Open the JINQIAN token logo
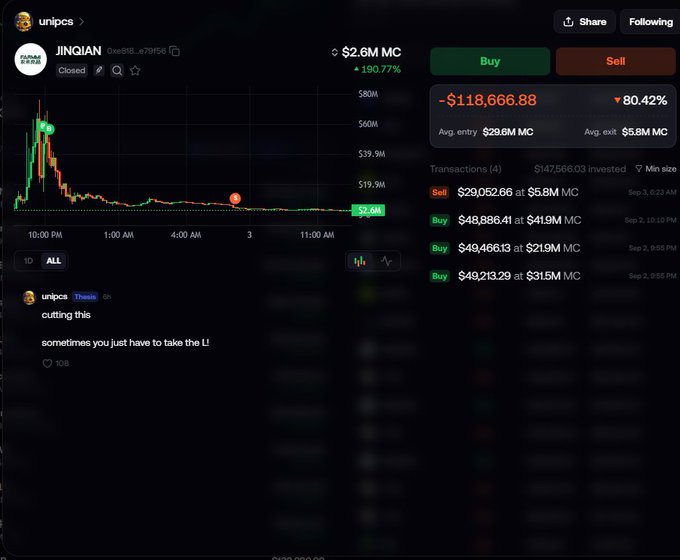This screenshot has height=560, width=680. 30,59
